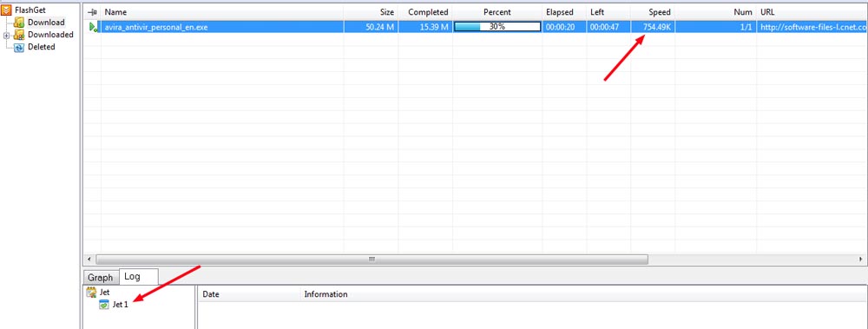Sort by Percent column header
This screenshot has height=329, width=868.
(x=497, y=11)
